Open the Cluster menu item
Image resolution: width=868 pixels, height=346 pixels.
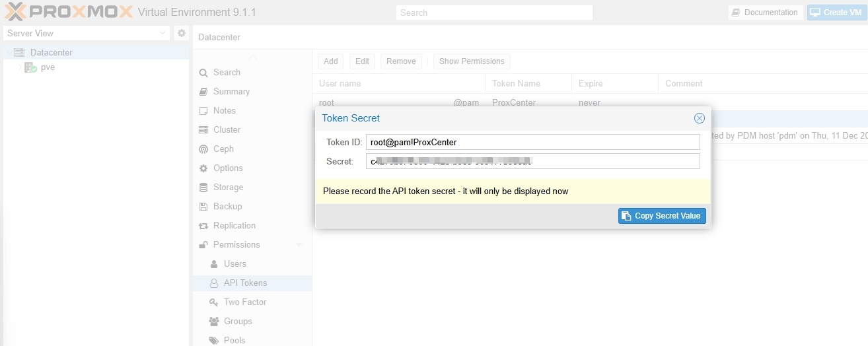(227, 130)
